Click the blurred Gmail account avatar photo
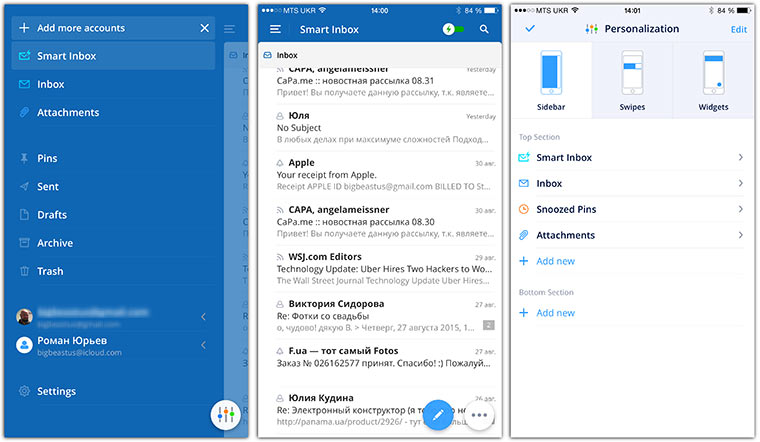This screenshot has height=442, width=760. click(24, 317)
